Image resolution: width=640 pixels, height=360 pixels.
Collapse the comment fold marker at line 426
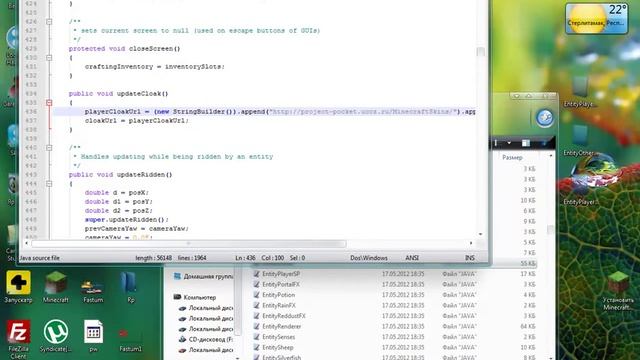49,22
